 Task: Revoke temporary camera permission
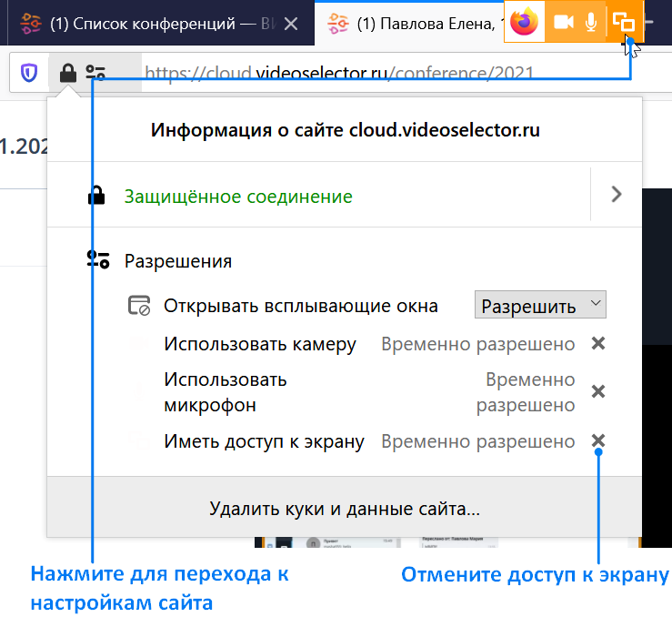tap(597, 343)
